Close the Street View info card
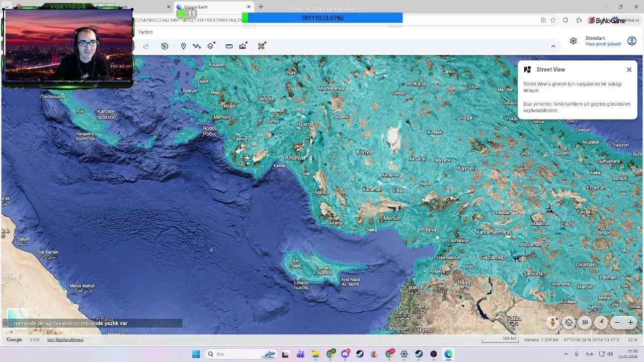 coord(629,70)
